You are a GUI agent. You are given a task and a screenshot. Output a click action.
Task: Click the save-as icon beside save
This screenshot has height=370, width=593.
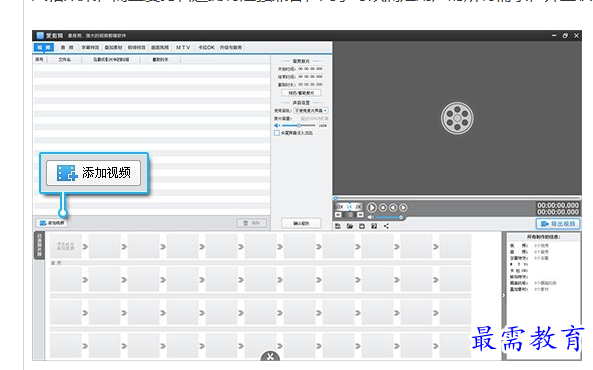[x=374, y=226]
